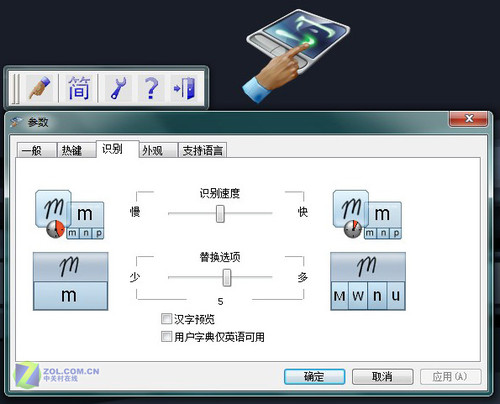Screen dimensions: 500x404
Task: Open the 支持语言 tab
Action: click(203, 150)
